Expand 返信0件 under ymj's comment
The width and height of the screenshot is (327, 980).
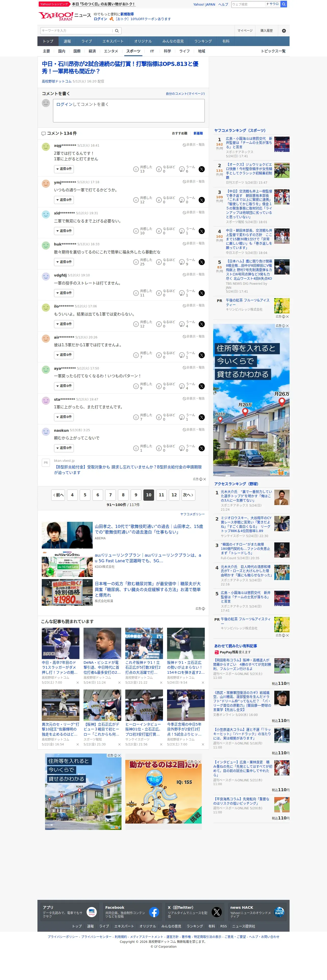point(64,200)
